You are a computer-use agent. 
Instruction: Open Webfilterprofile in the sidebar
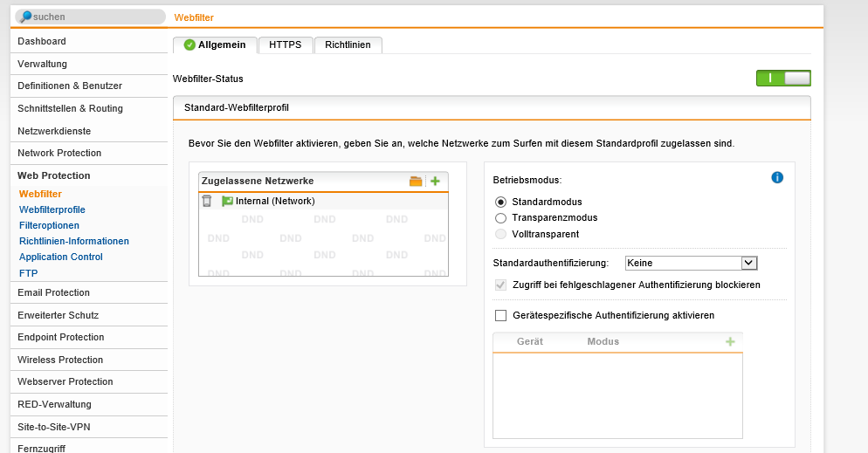click(52, 209)
